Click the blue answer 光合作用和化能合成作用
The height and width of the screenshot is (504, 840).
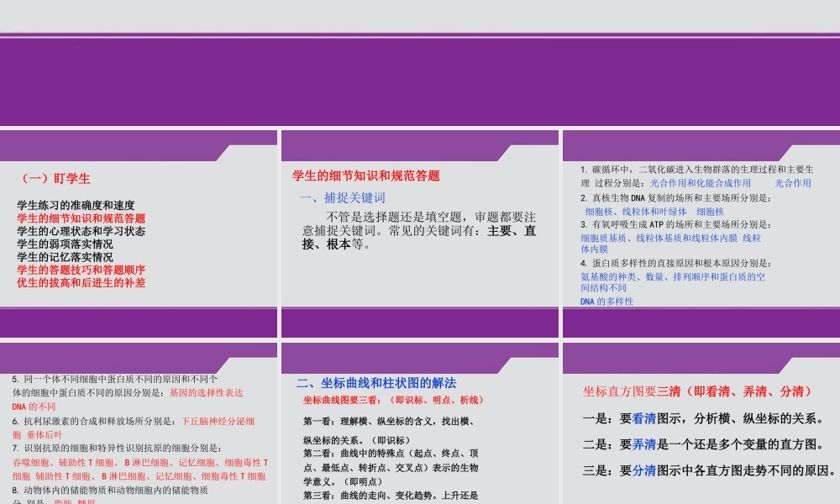coord(701,182)
